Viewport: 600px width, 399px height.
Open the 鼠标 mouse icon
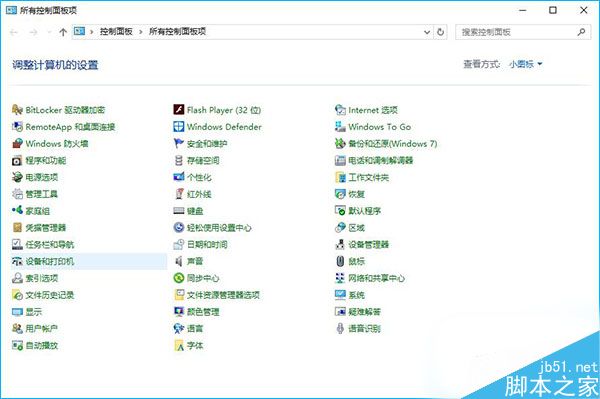pos(340,261)
